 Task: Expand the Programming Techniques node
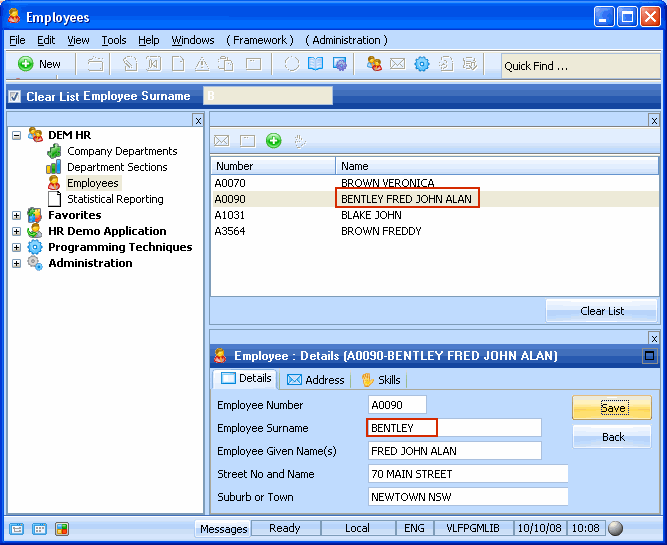click(16, 247)
